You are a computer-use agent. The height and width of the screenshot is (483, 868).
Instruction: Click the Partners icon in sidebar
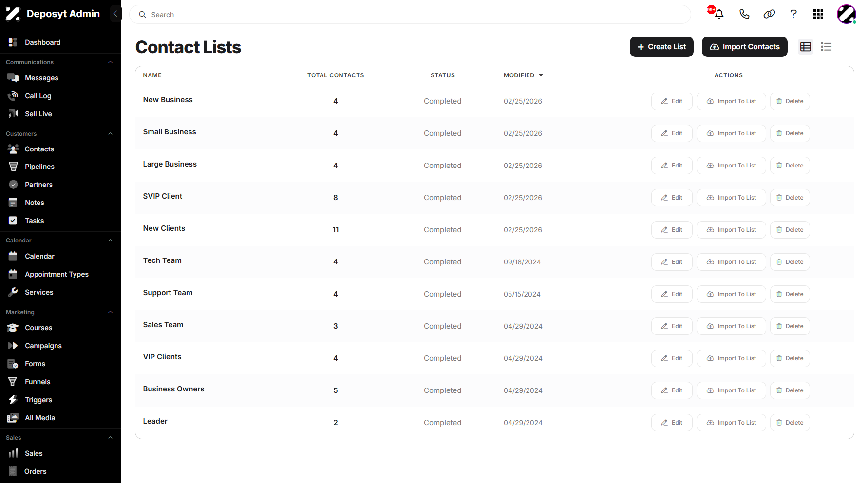[x=13, y=185]
